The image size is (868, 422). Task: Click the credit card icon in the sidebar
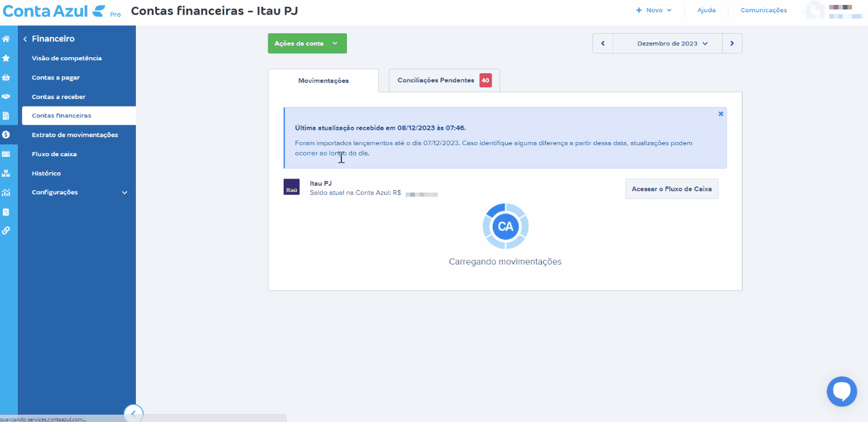point(6,154)
